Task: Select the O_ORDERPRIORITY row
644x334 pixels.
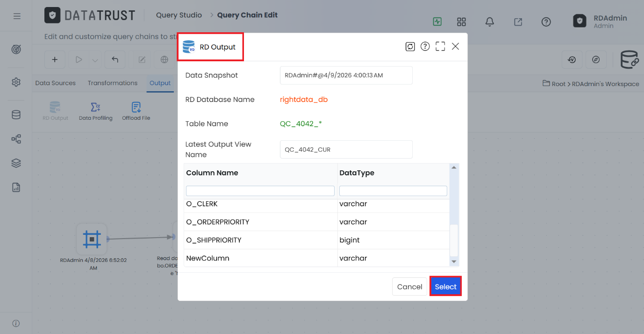Action: pyautogui.click(x=317, y=222)
